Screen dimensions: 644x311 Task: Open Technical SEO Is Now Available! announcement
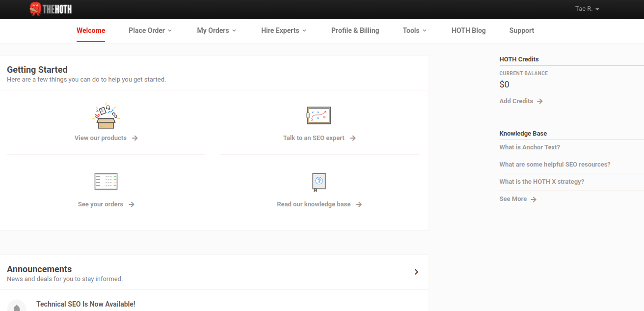click(86, 304)
